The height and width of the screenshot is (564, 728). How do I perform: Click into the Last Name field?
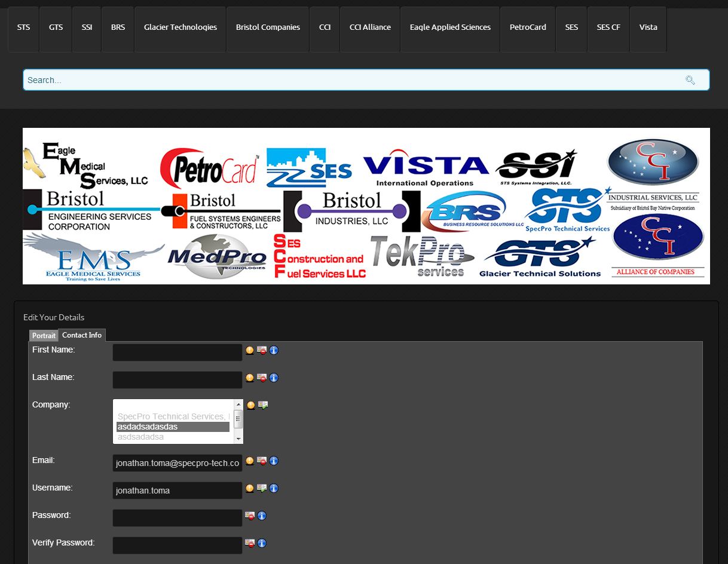click(x=178, y=380)
